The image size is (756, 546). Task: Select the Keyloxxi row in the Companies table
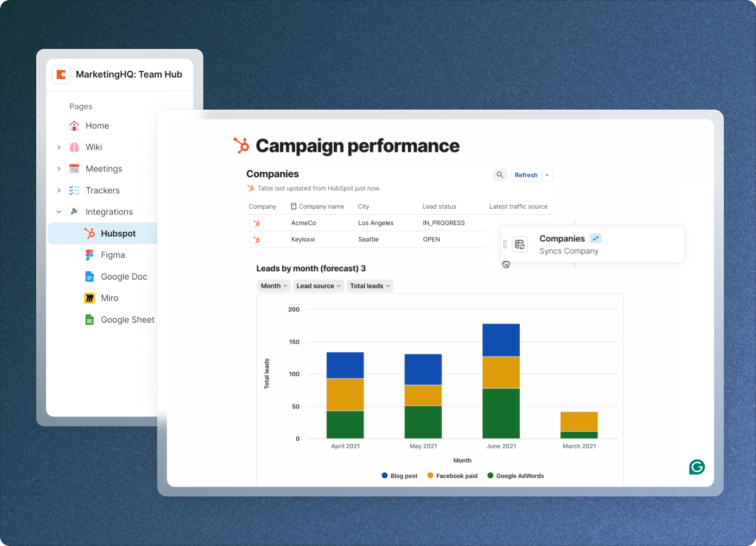point(363,239)
